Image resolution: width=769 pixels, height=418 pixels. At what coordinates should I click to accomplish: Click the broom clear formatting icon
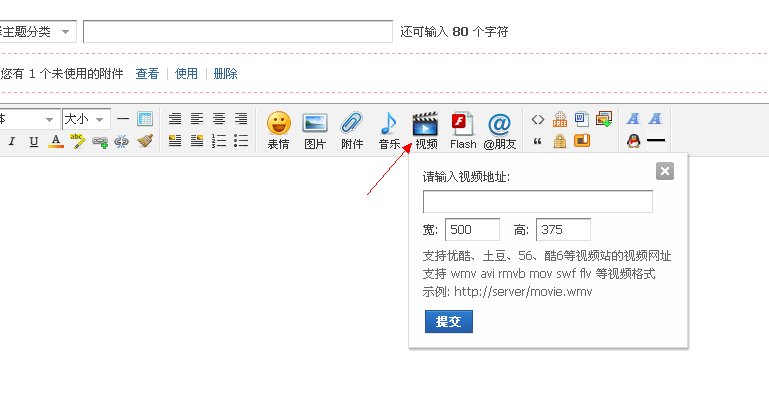[x=145, y=141]
